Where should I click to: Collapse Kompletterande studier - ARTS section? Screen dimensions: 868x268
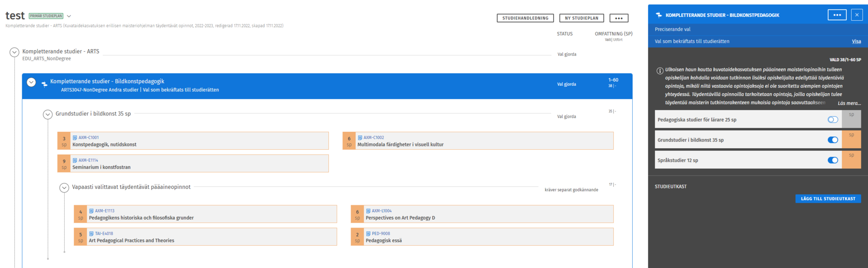14,52
